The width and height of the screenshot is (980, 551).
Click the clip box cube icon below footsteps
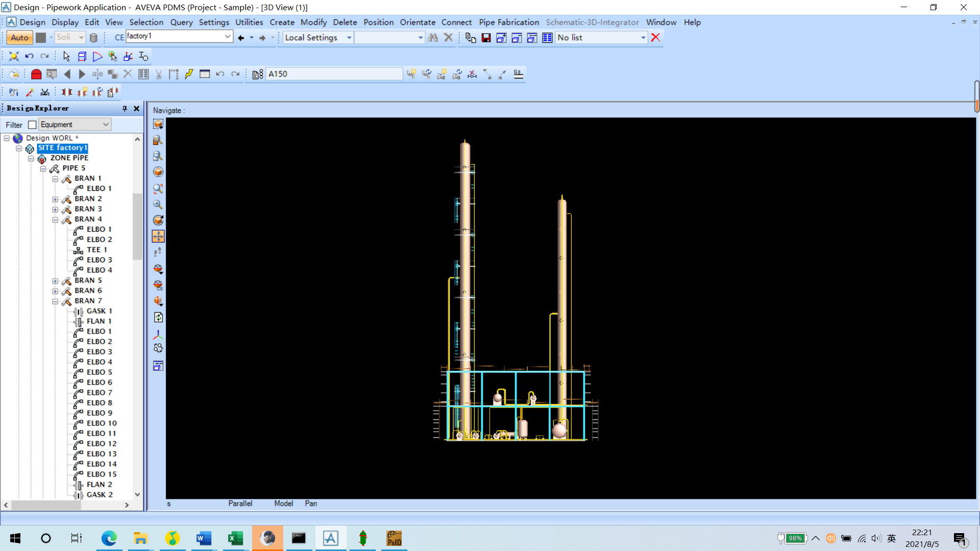click(158, 269)
